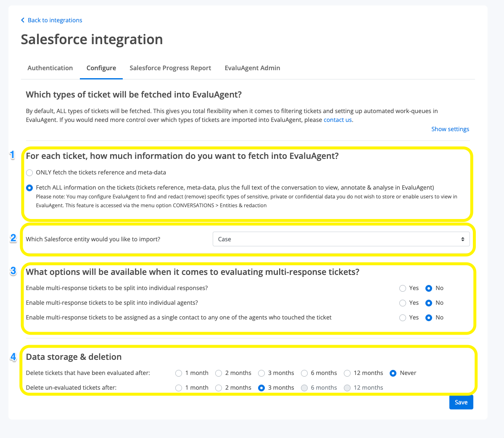
Task: Go back via 'Back to integrations' link
Action: coord(55,20)
